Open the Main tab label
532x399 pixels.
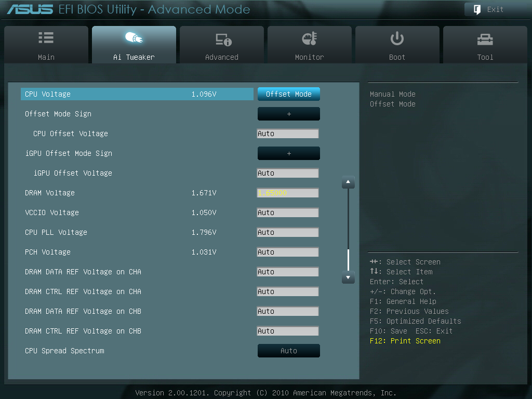pyautogui.click(x=46, y=57)
